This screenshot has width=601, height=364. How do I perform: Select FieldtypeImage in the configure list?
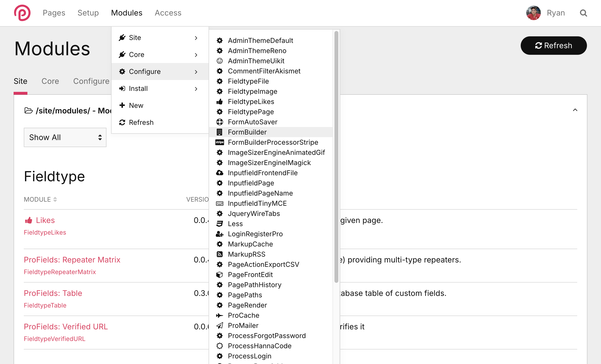[x=271, y=91]
